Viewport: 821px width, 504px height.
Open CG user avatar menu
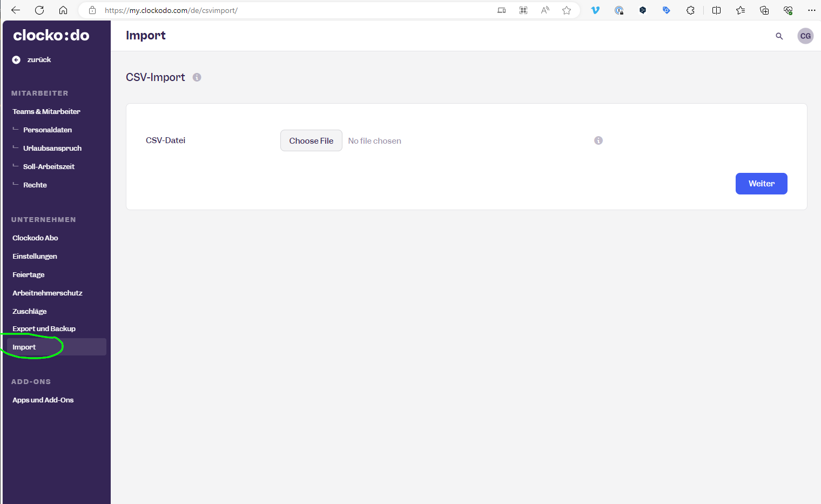[x=805, y=36]
